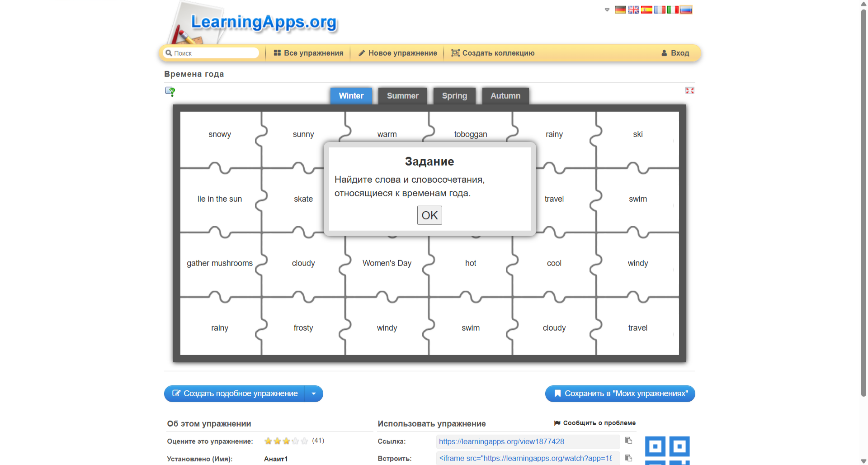Click the German flag language icon
868x465 pixels.
(x=620, y=9)
